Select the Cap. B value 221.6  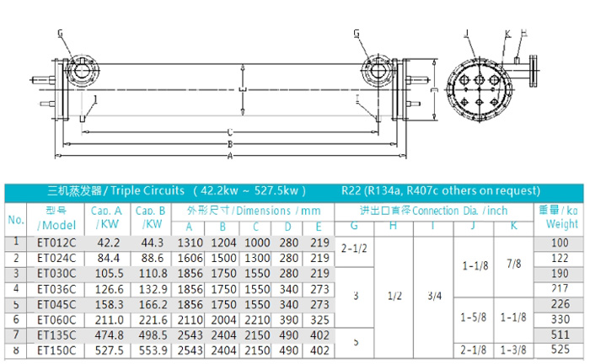point(153,320)
